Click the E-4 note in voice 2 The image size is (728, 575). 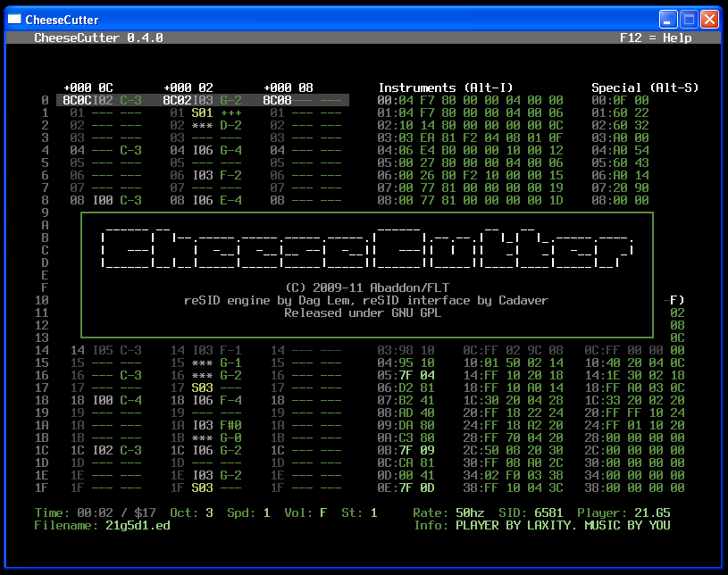[x=230, y=201]
